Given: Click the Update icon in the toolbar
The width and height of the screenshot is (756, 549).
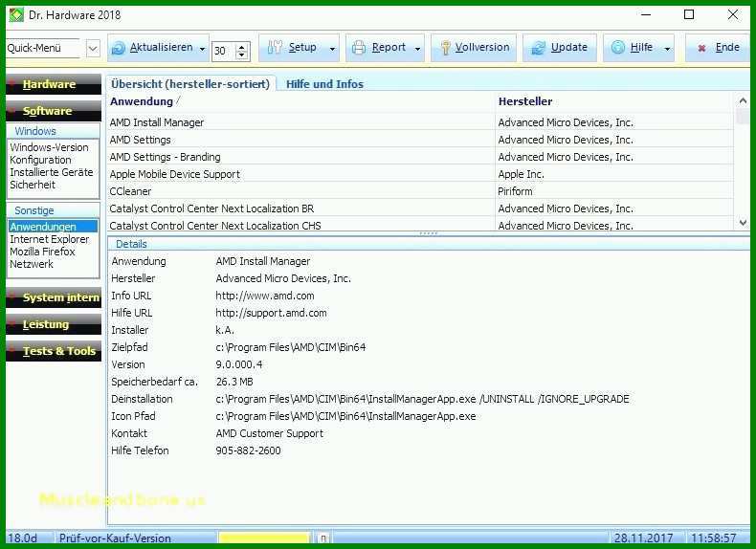Looking at the screenshot, I should (538, 47).
